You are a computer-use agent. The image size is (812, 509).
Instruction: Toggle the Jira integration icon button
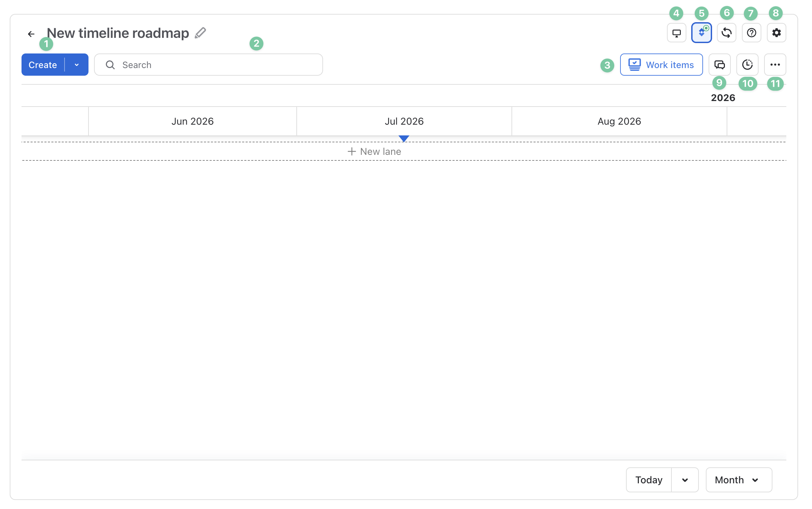[x=701, y=33]
